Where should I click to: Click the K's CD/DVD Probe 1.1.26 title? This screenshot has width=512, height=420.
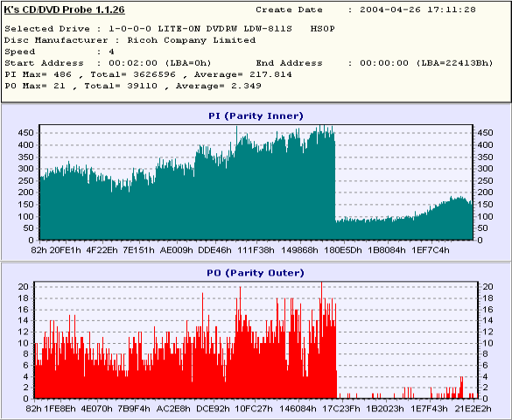pos(64,10)
